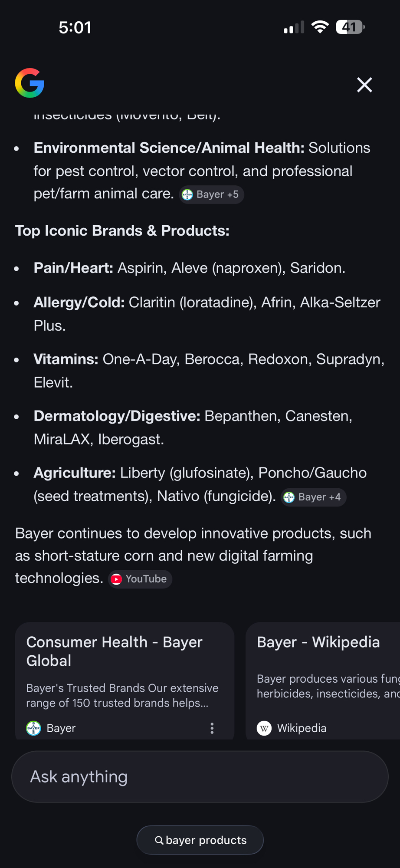The height and width of the screenshot is (868, 400).
Task: Open three-dot menu on Bayer card
Action: pyautogui.click(x=212, y=728)
